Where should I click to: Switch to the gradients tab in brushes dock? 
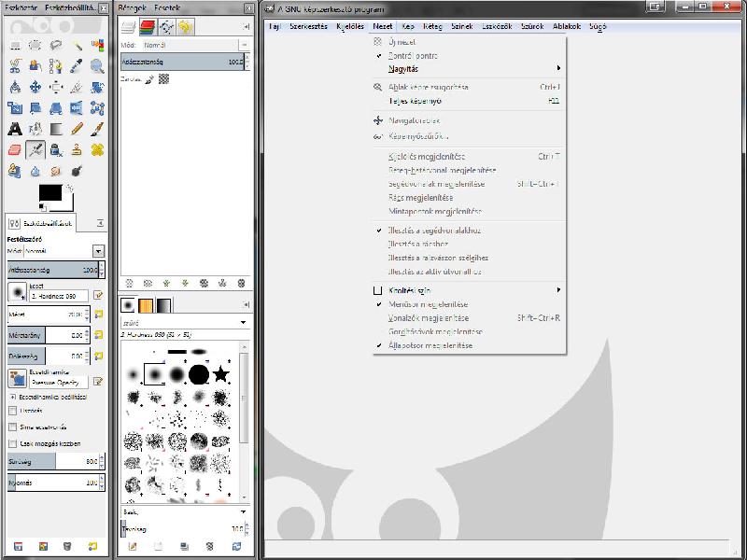[x=163, y=306]
